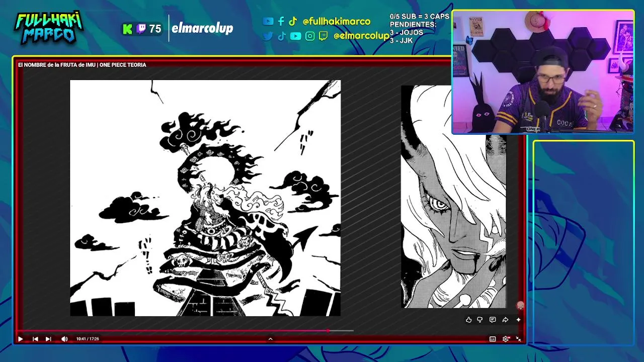Click the 0/5 SUB = 3 CAPS text
The height and width of the screenshot is (362, 644).
tap(420, 17)
